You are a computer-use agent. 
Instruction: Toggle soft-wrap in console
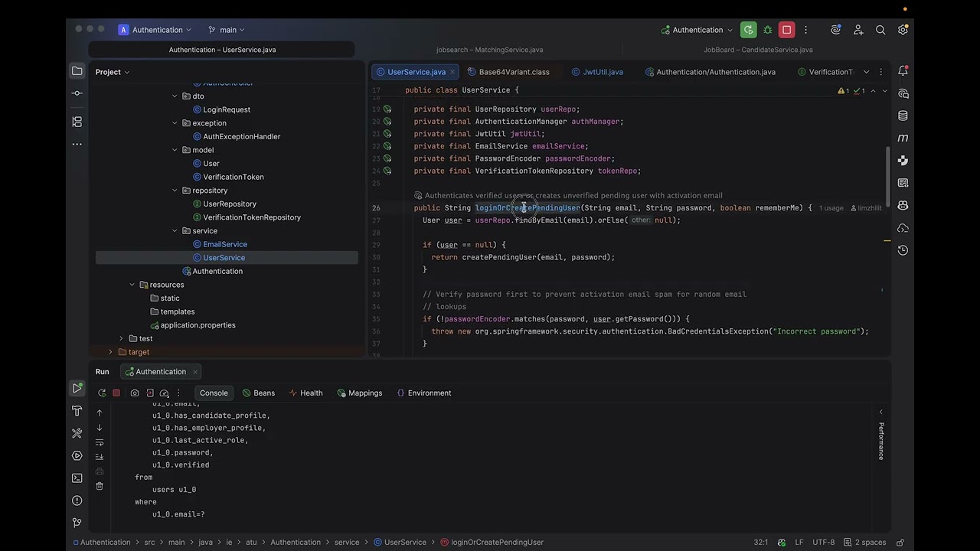pos(100,442)
